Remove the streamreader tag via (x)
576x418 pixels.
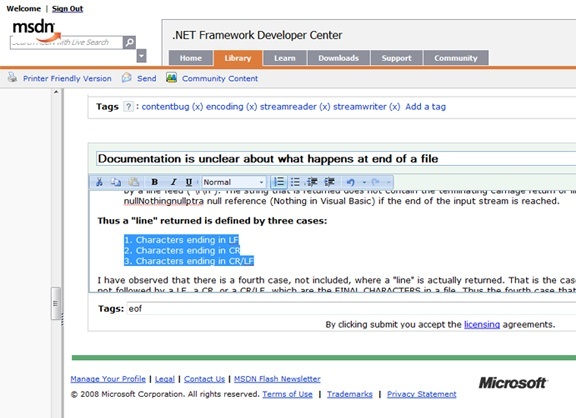325,107
